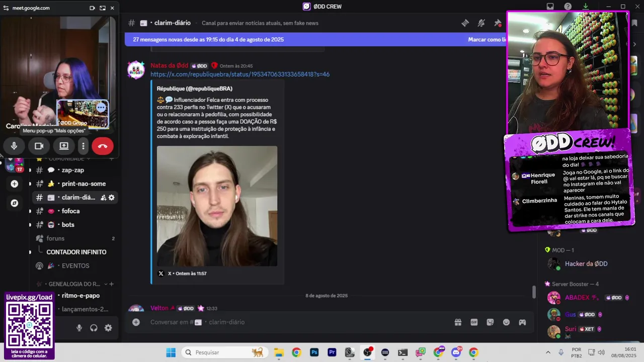Toggle notification bell in channel header
The height and width of the screenshot is (362, 644).
click(x=481, y=23)
